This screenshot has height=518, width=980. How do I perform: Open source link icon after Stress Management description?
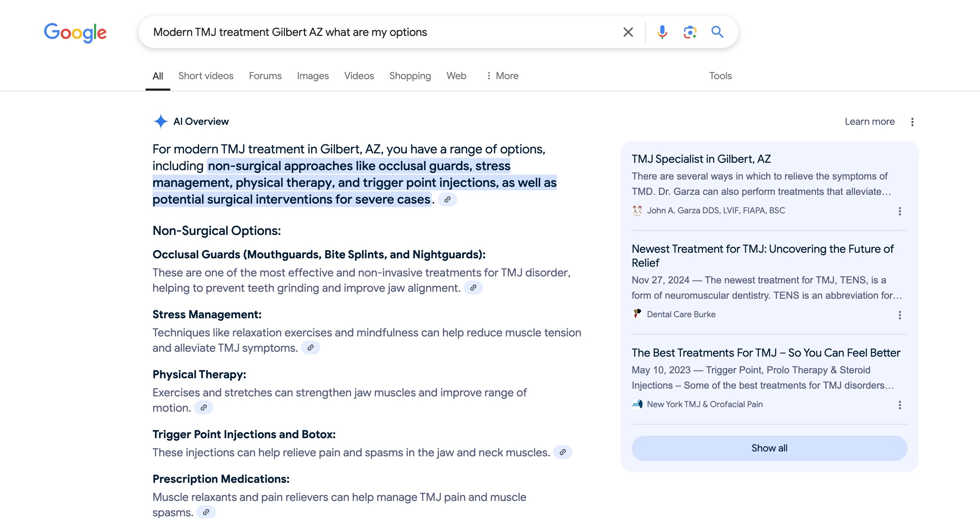tap(310, 348)
